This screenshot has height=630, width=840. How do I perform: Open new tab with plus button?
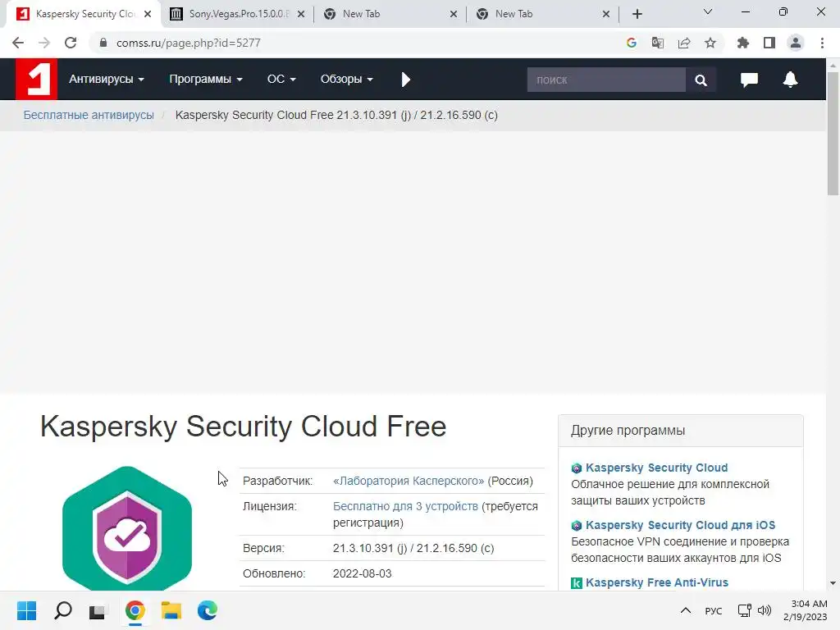tap(637, 14)
